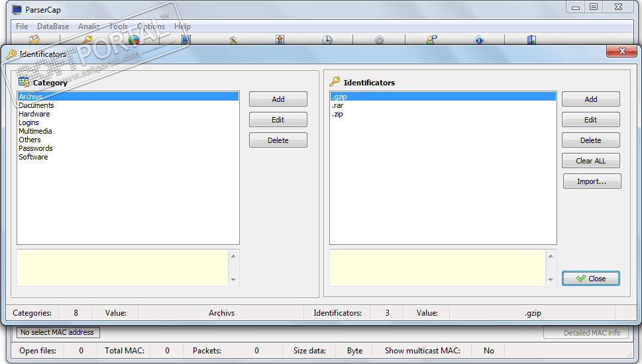Close the Identificators dialog with the red X
642x364 pixels.
tap(622, 51)
